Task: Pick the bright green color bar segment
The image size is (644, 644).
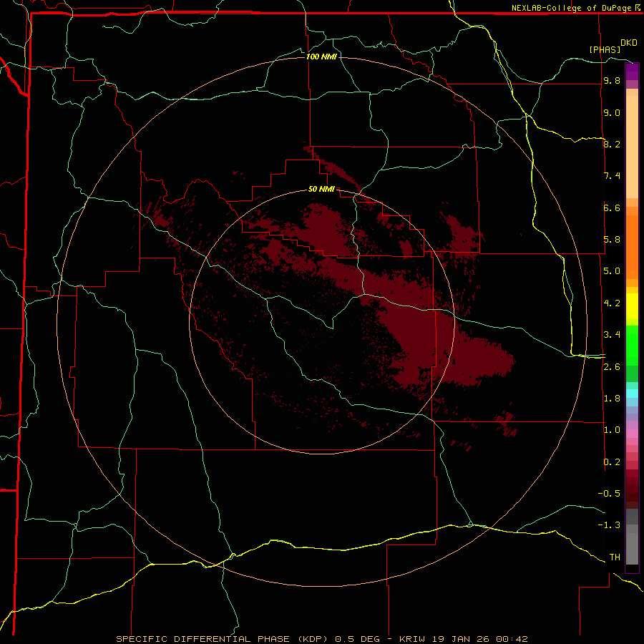Action: click(632, 346)
